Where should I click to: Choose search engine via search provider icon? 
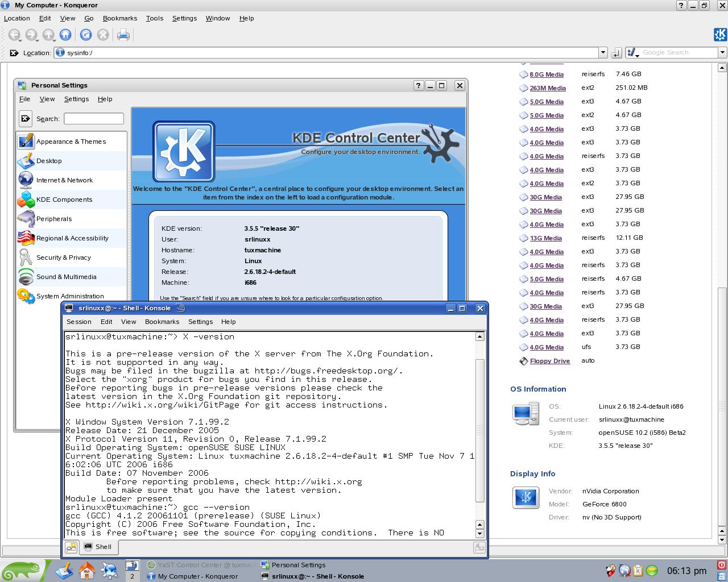click(x=632, y=53)
